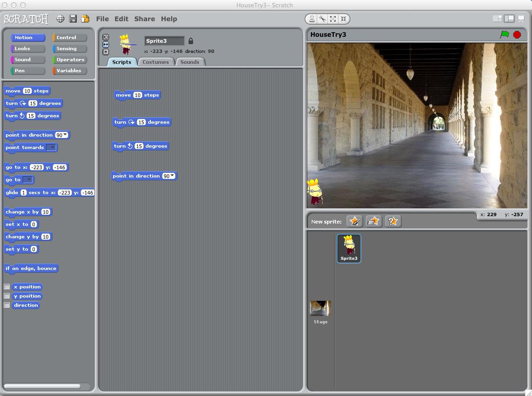Open the Variables blocks category

pos(70,71)
